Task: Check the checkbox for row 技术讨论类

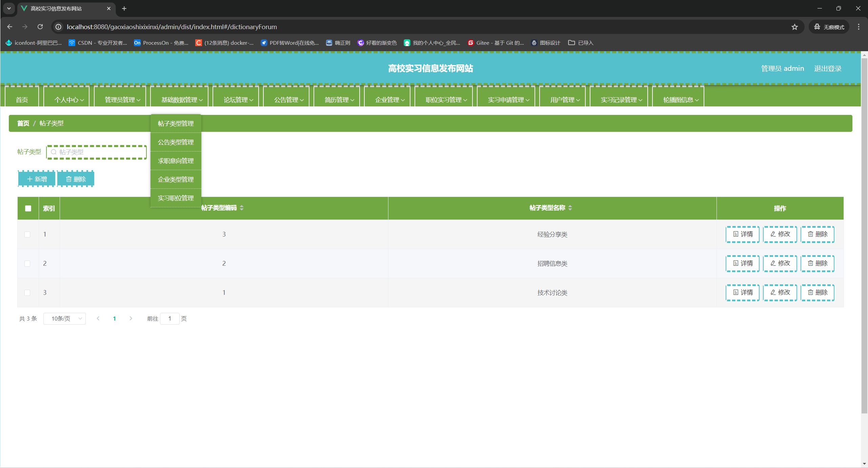Action: [27, 293]
